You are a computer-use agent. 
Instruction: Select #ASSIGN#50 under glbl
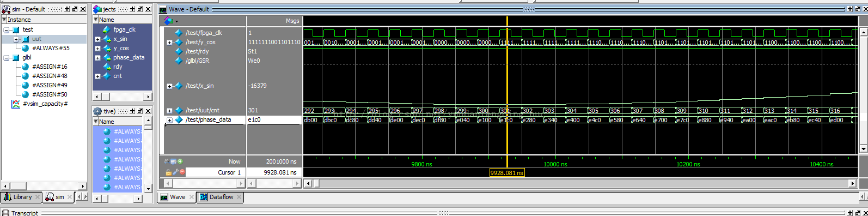(49, 94)
